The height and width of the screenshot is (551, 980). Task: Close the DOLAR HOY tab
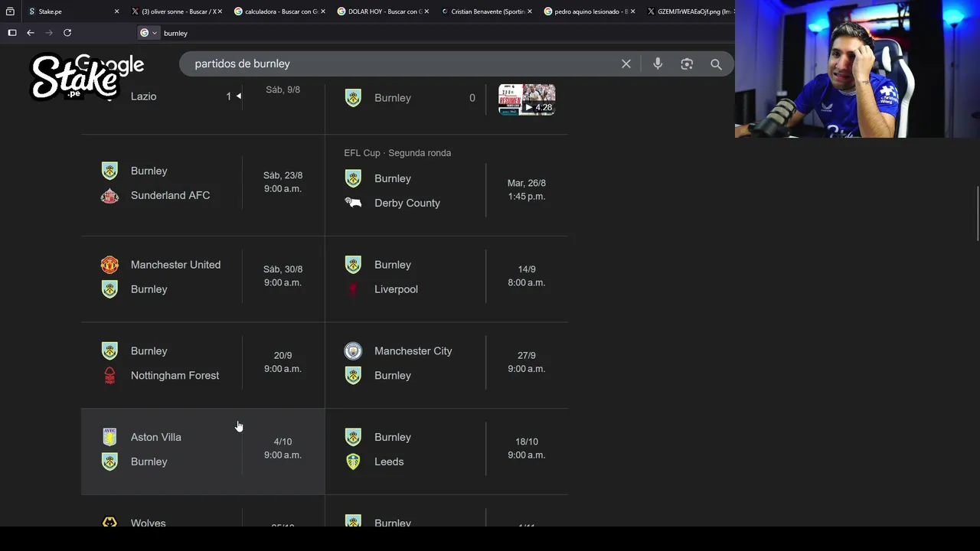point(426,11)
